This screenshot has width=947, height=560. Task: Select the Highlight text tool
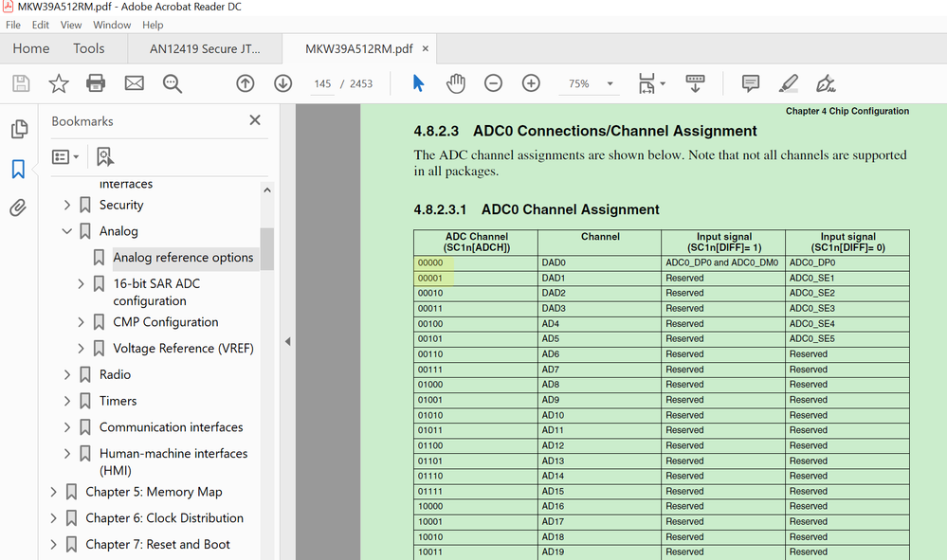click(788, 83)
